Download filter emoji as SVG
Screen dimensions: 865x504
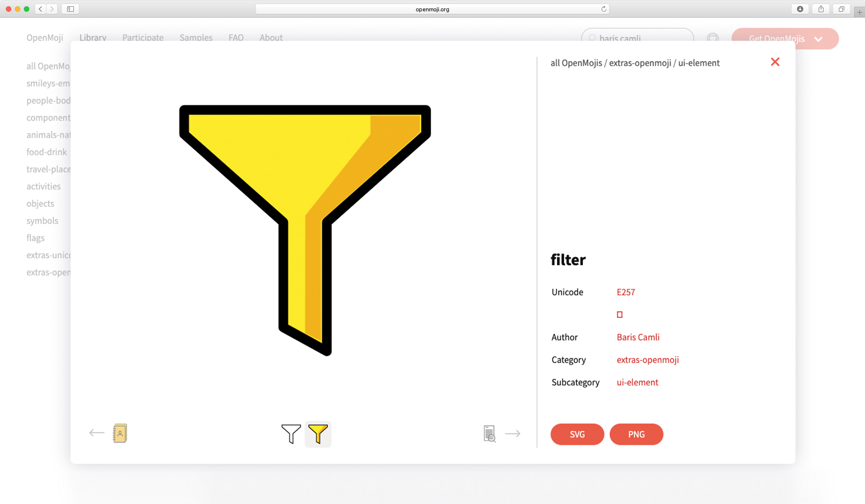pyautogui.click(x=577, y=434)
